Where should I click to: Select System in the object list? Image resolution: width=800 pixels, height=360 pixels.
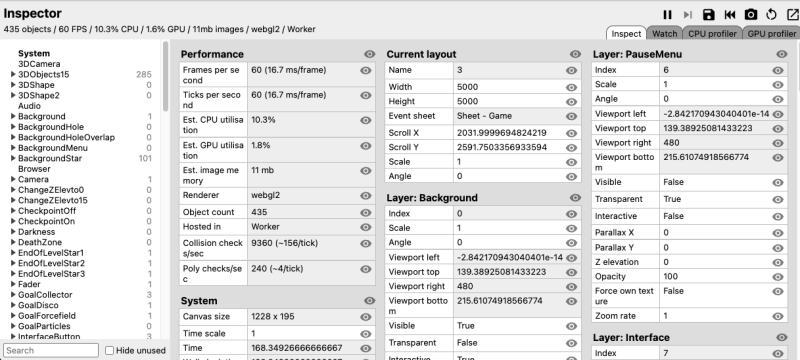click(x=34, y=54)
